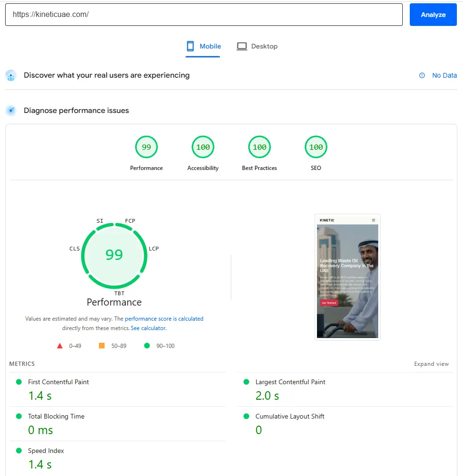Open the 'performance score is calculated' link
The image size is (463, 476).
tap(164, 319)
